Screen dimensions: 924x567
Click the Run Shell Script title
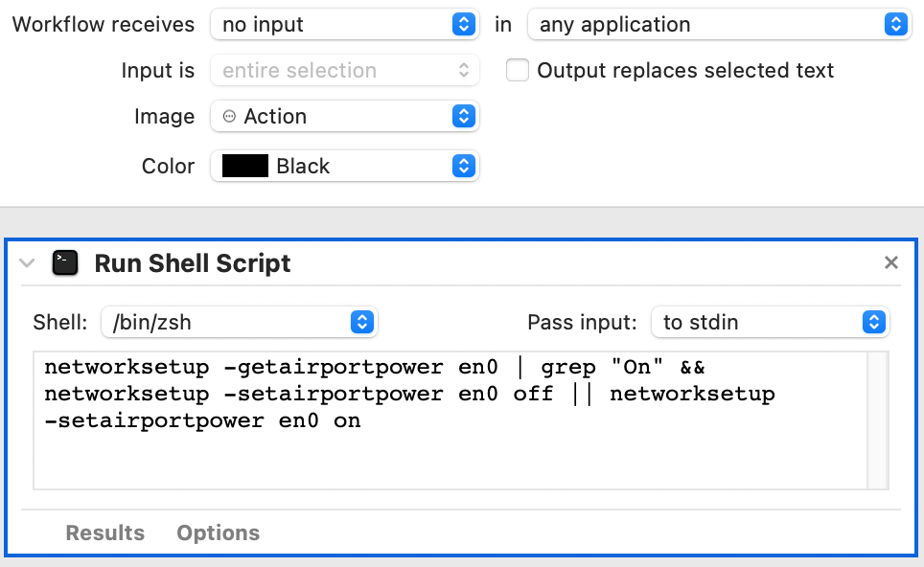point(193,263)
